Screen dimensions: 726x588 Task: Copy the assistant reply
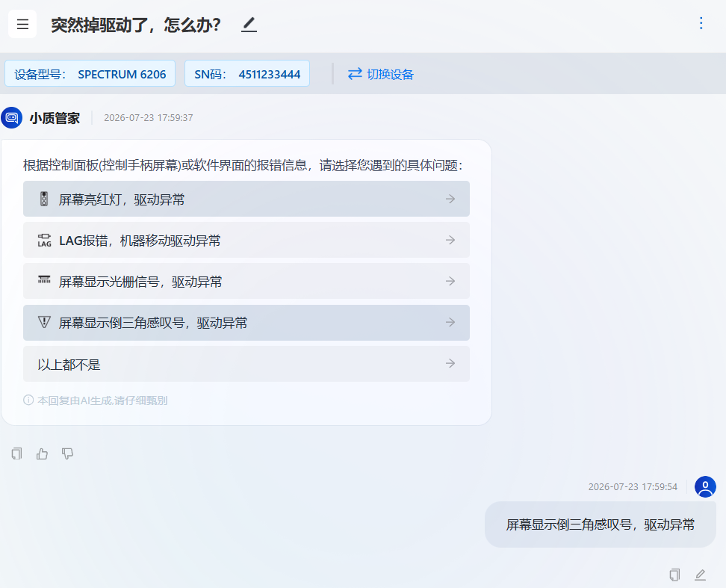tap(16, 454)
